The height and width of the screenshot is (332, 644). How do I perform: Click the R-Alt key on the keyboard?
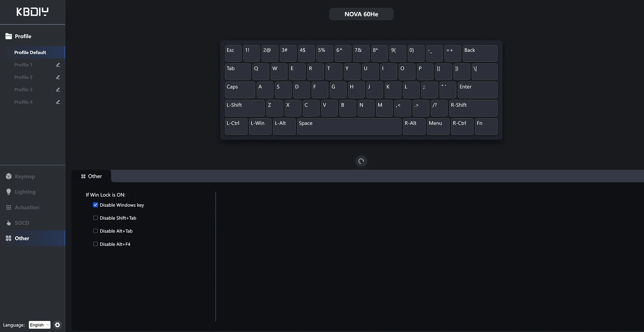point(414,126)
